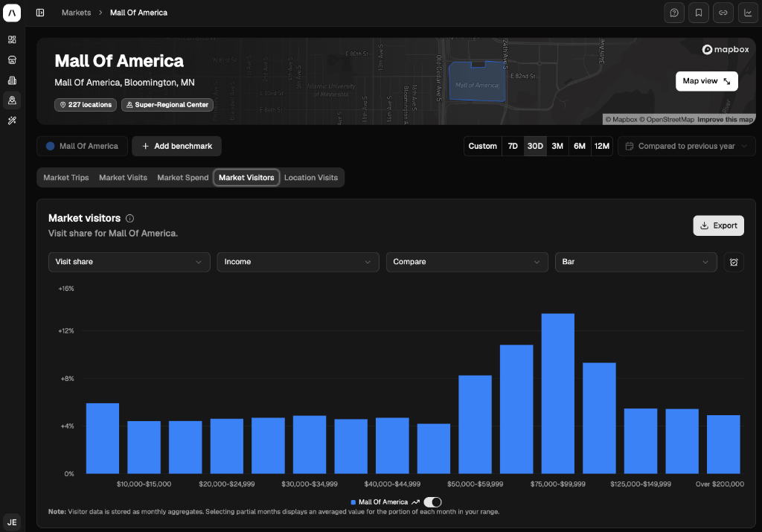The height and width of the screenshot is (532, 762).
Task: Click the copy link icon in header
Action: point(723,13)
